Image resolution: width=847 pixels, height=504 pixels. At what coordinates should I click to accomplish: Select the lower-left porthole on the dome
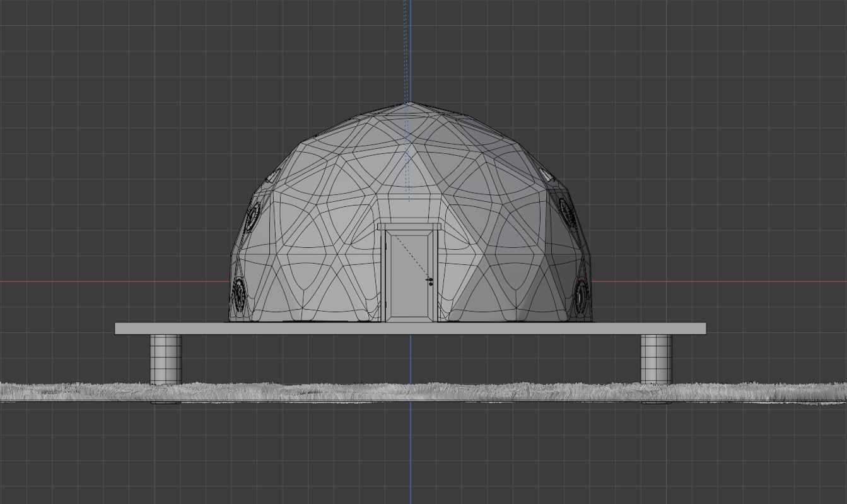pos(238,292)
